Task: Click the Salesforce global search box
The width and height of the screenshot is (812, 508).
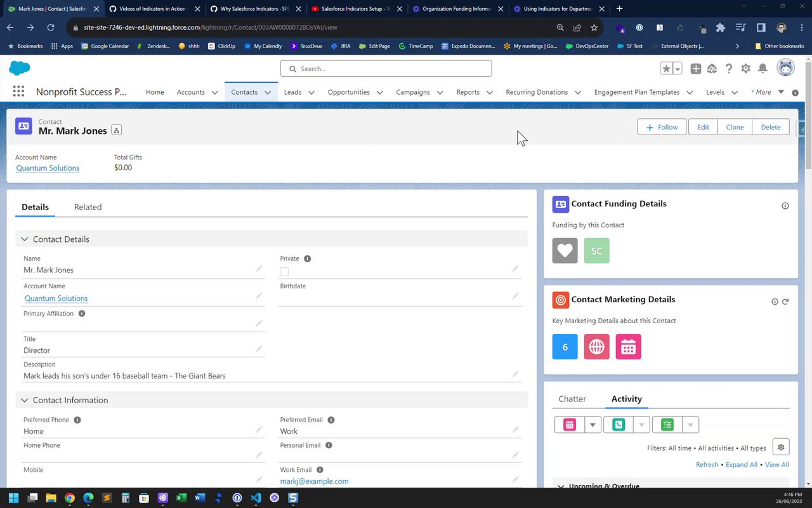Action: click(386, 69)
